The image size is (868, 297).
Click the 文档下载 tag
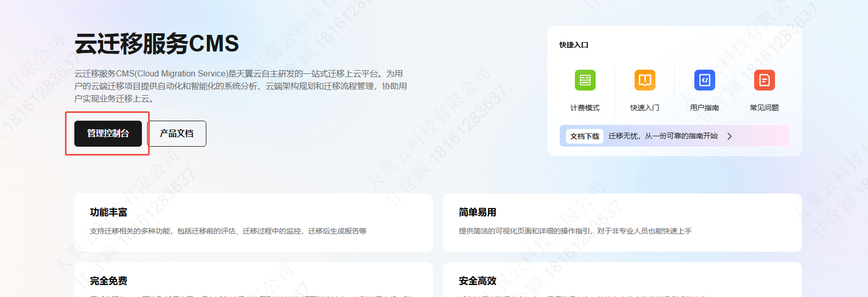585,136
